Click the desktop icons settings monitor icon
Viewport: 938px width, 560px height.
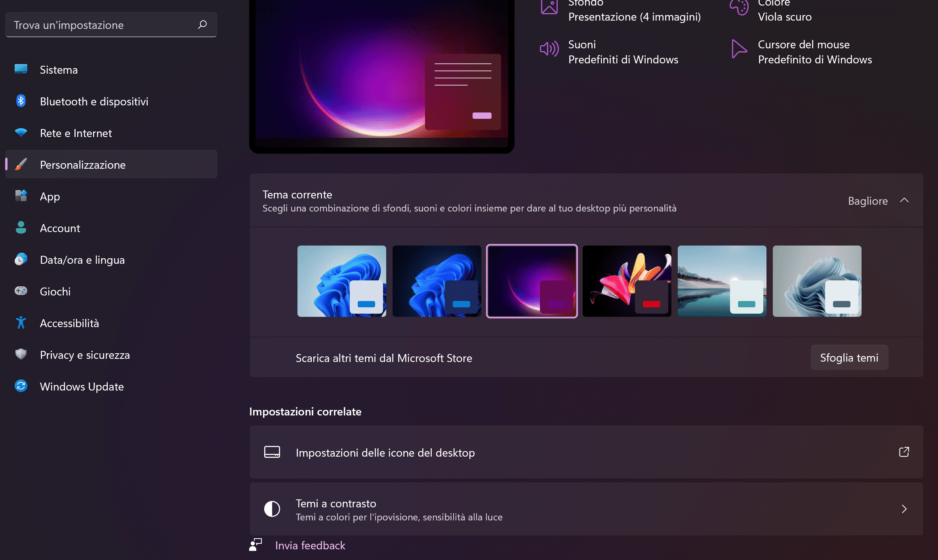point(272,452)
